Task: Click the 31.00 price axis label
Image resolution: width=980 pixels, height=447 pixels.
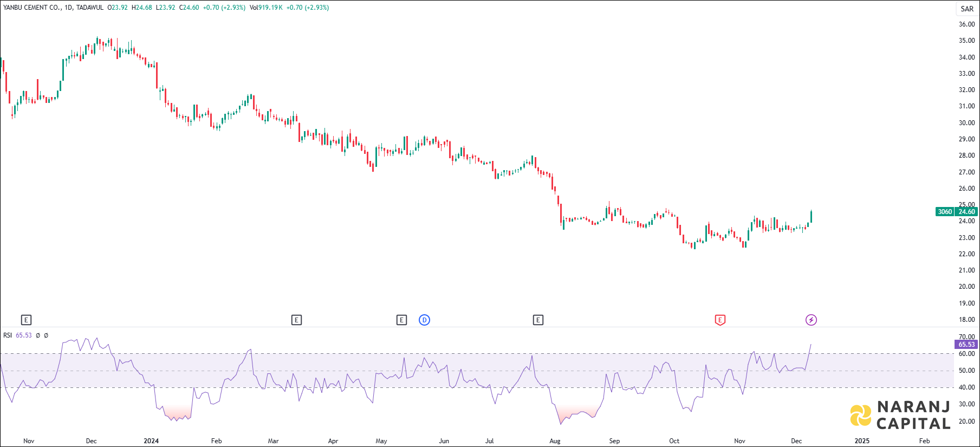Action: pos(966,106)
